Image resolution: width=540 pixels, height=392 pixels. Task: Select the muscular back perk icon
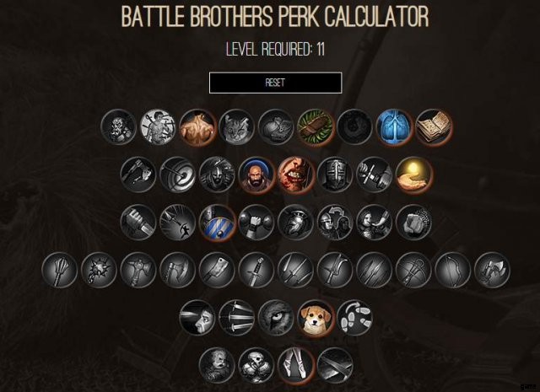click(197, 127)
